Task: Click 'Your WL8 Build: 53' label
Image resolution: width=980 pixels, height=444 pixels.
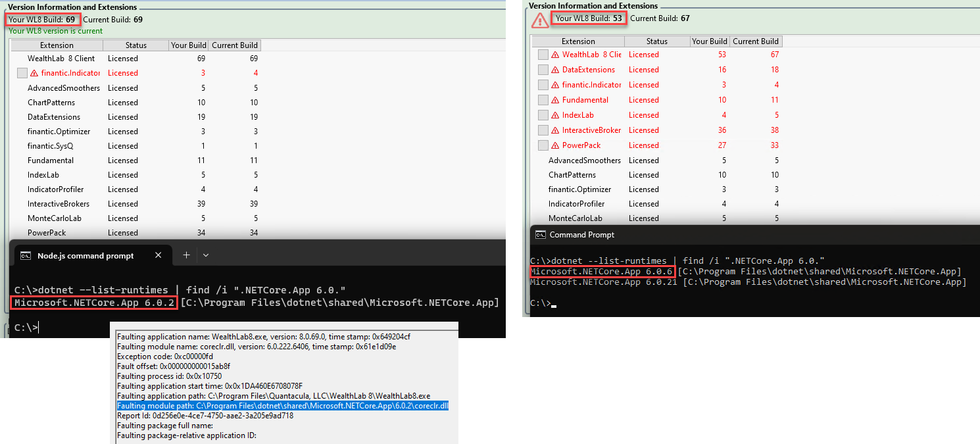Action: pyautogui.click(x=589, y=18)
